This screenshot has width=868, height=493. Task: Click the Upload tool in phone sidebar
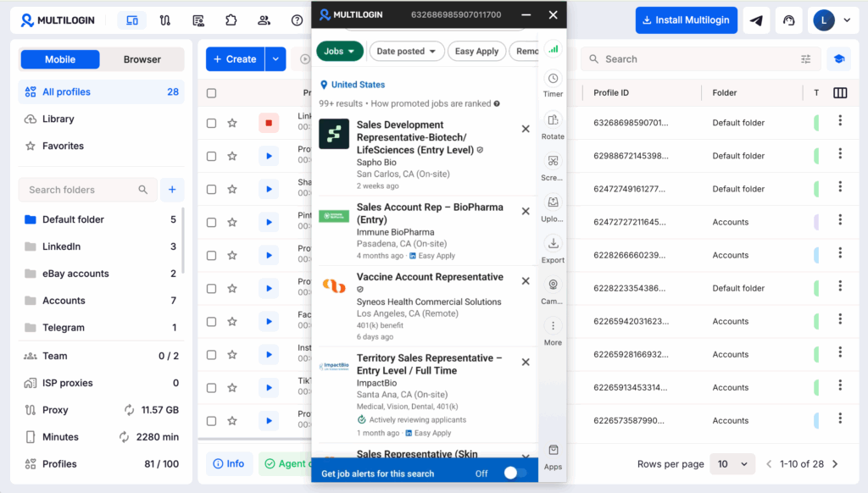click(553, 209)
